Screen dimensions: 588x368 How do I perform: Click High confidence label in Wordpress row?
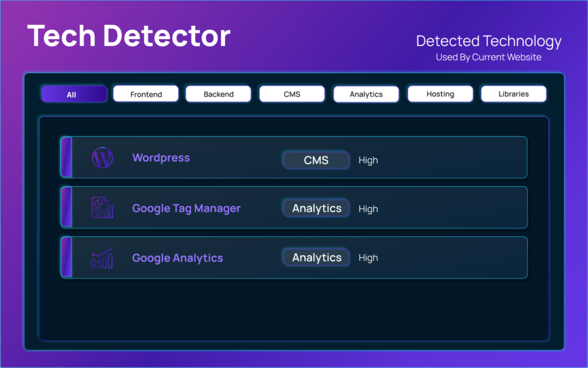368,160
